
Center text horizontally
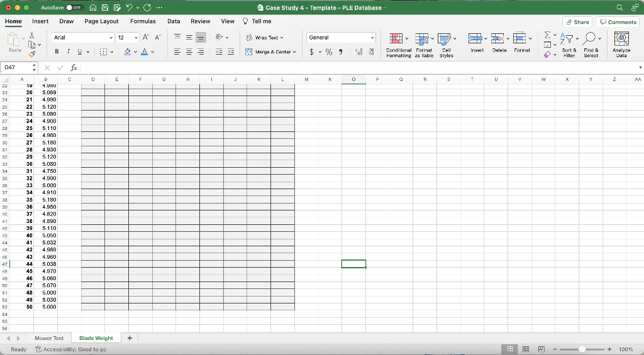tap(189, 52)
